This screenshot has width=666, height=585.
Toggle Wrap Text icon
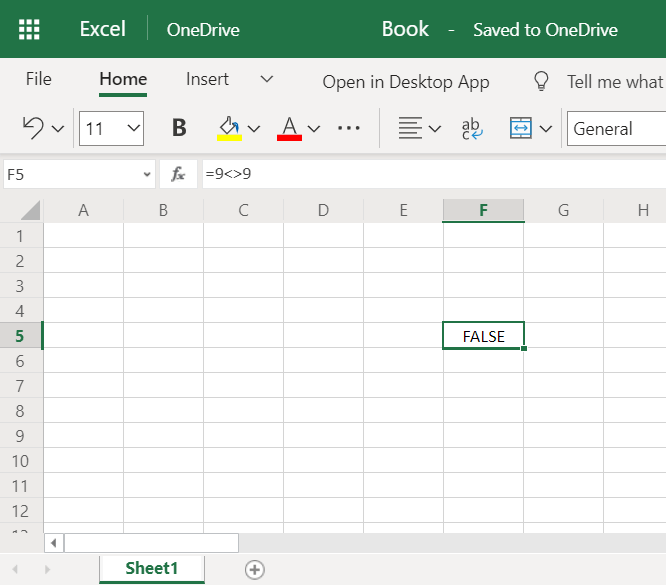coord(471,128)
